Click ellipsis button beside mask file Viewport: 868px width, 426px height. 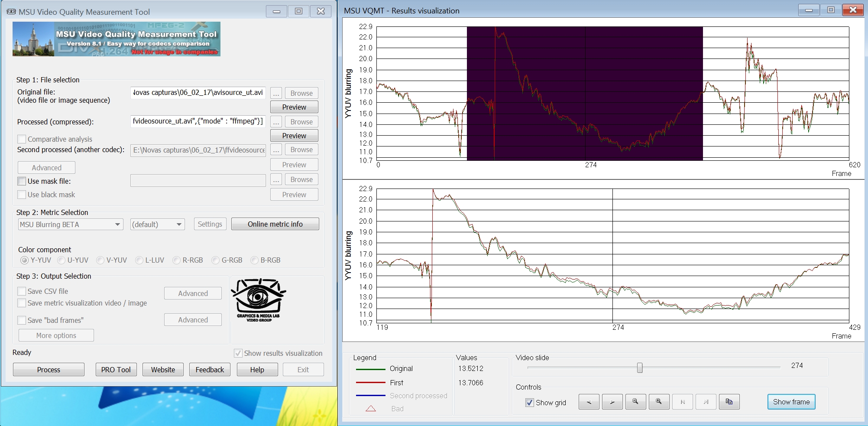coord(276,179)
